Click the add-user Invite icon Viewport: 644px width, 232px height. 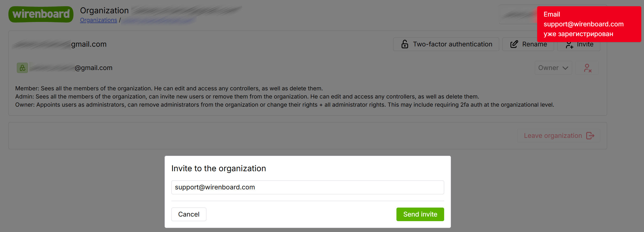[x=569, y=45]
